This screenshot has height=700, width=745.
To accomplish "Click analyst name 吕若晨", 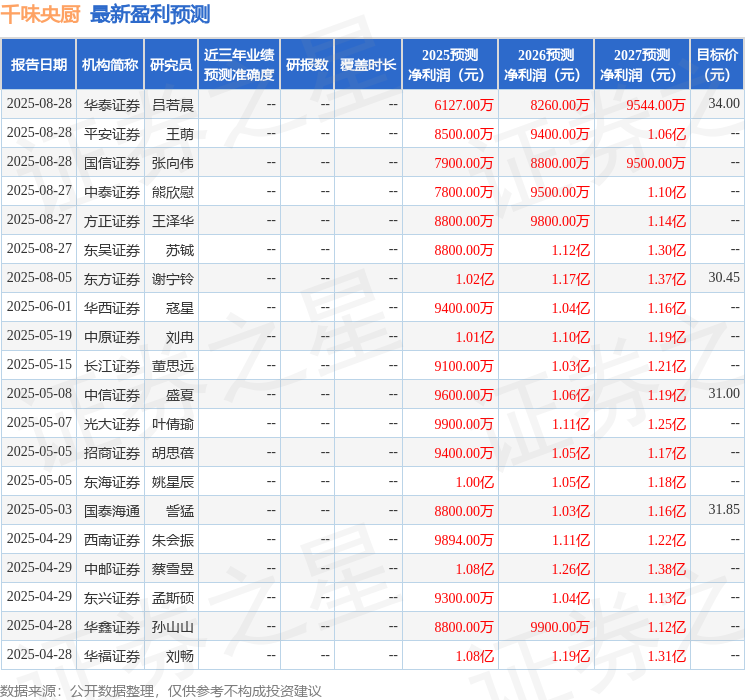I will [x=173, y=105].
